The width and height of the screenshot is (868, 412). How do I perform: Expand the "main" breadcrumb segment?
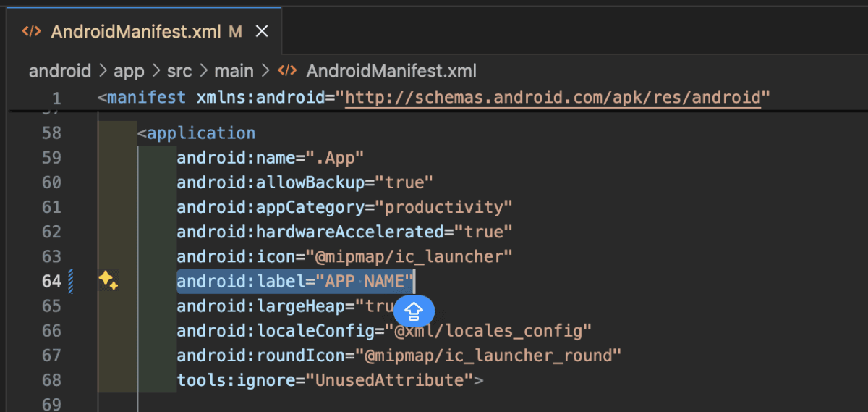[233, 71]
